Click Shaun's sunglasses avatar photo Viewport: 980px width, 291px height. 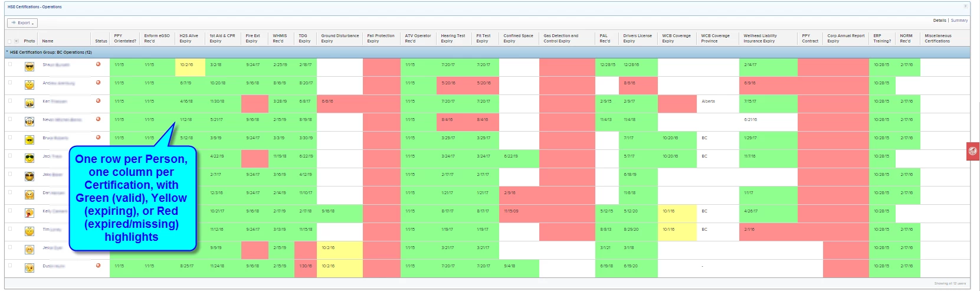(29, 67)
